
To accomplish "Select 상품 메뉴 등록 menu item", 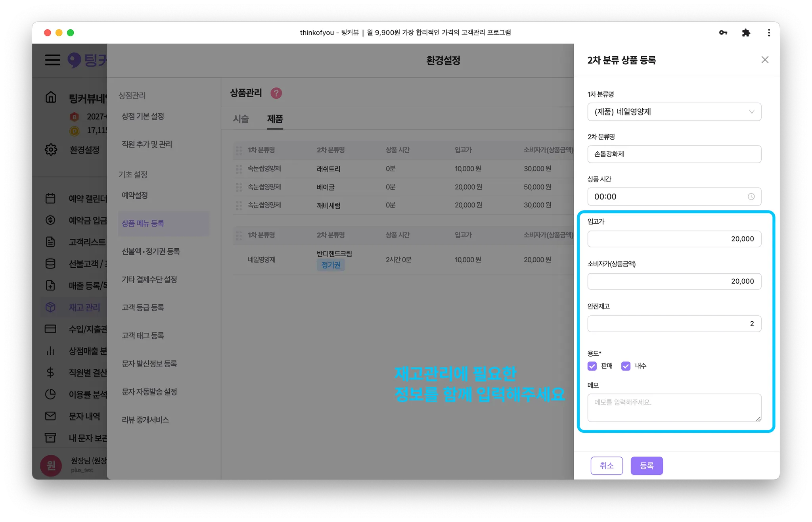I will (x=143, y=223).
